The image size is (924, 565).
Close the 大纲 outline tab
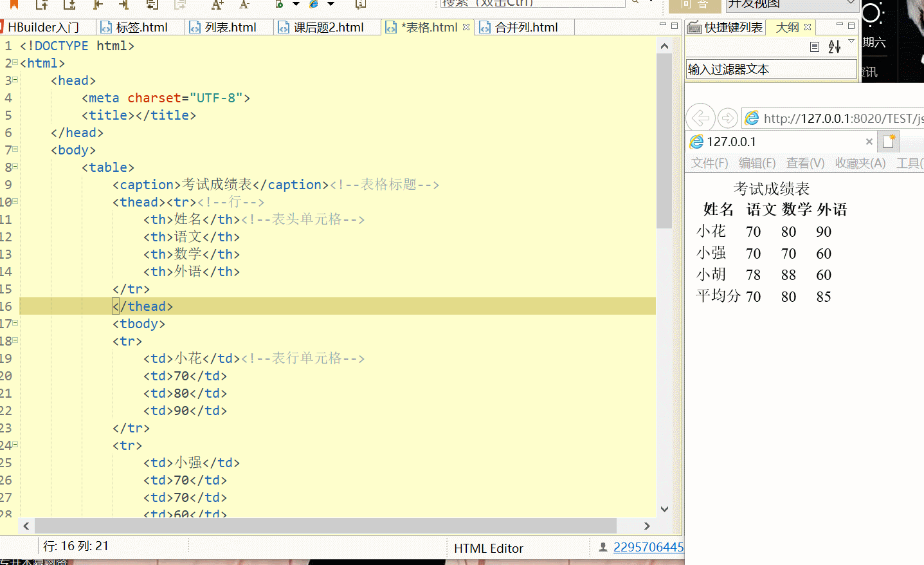pyautogui.click(x=808, y=27)
